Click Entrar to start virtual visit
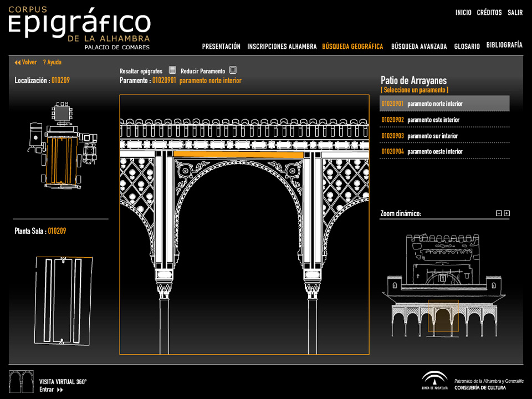 click(51, 390)
